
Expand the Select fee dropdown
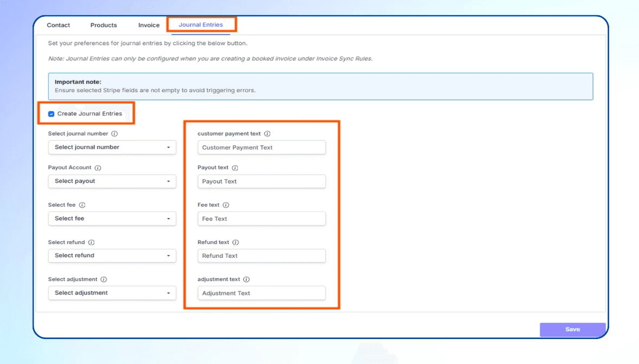[112, 219]
